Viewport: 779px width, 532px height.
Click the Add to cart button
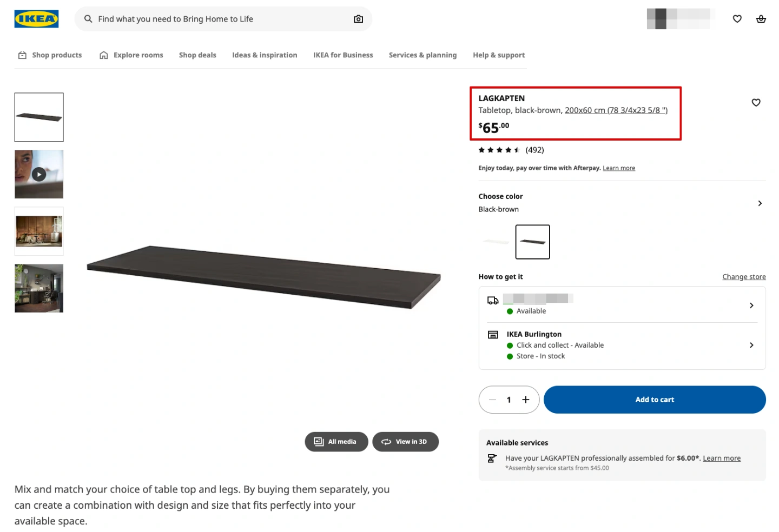point(654,400)
